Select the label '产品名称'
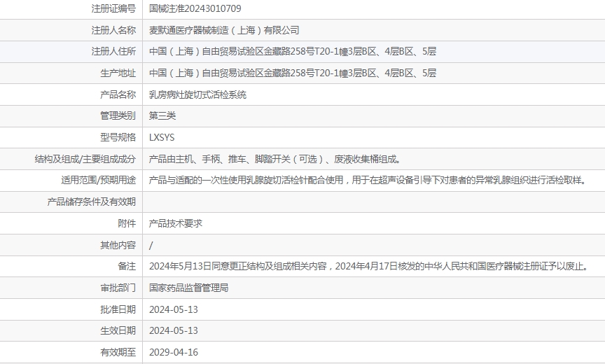 (x=118, y=94)
